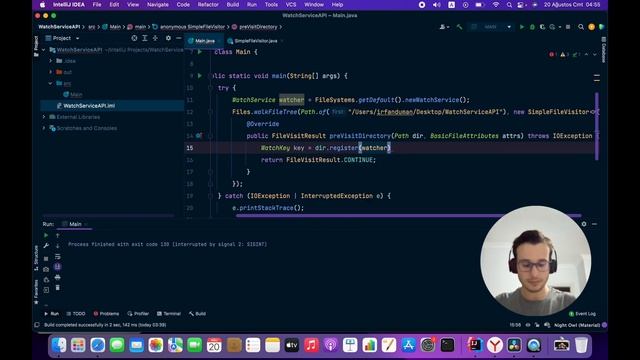Print console output with printer icon
The width and height of the screenshot is (640, 360).
click(58, 277)
